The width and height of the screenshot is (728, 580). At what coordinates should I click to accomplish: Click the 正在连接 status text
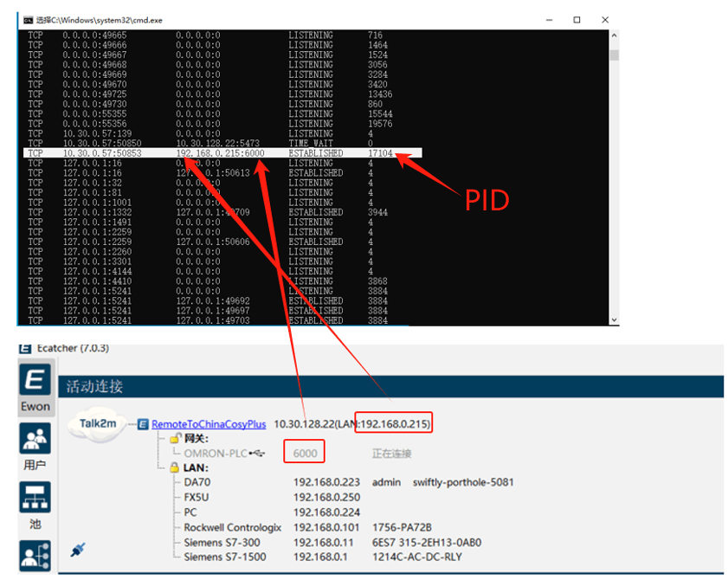point(392,454)
